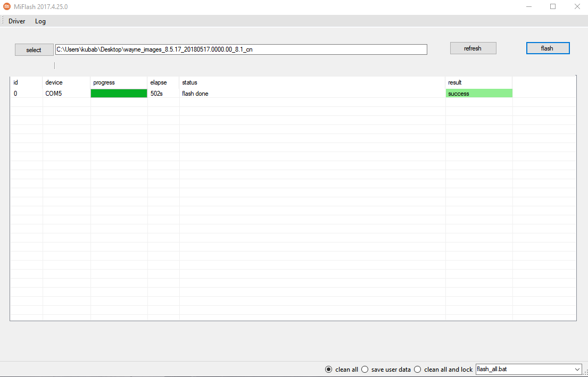The width and height of the screenshot is (588, 377).
Task: Click the elapse column header
Action: 159,82
